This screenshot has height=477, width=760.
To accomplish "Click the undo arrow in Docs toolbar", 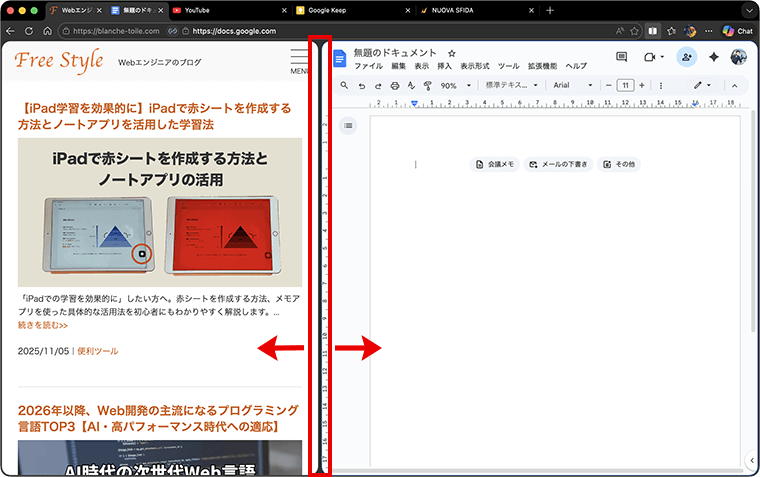I will pos(362,86).
